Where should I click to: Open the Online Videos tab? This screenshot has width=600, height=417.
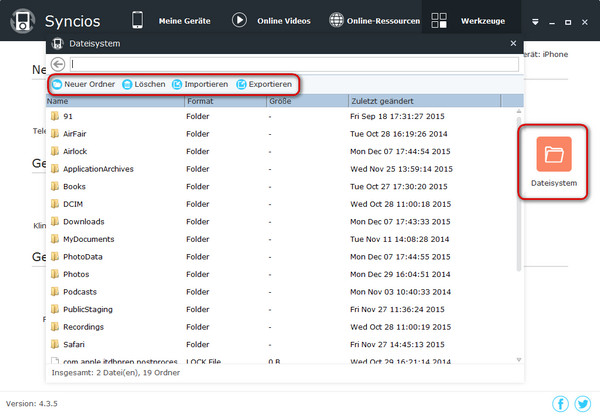284,21
